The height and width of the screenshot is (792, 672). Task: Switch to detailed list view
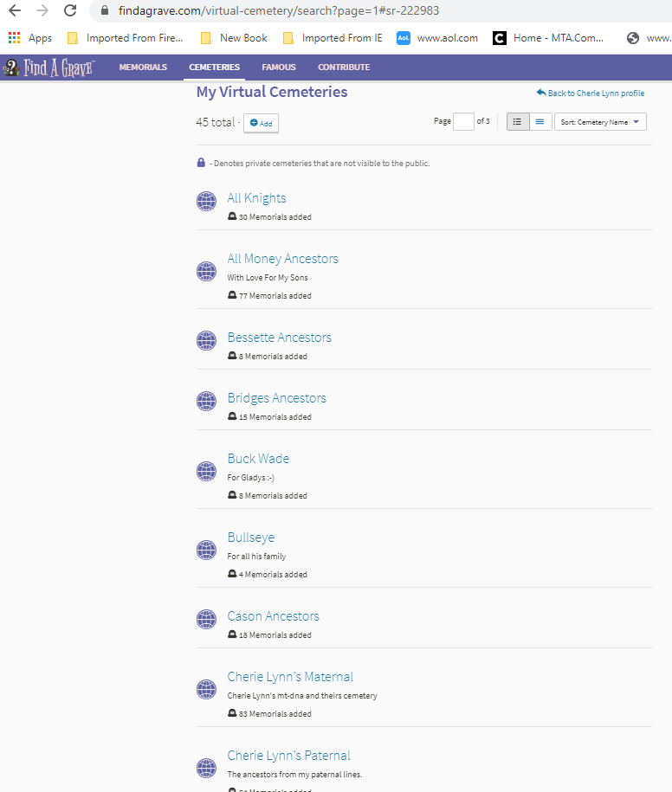[x=517, y=122]
